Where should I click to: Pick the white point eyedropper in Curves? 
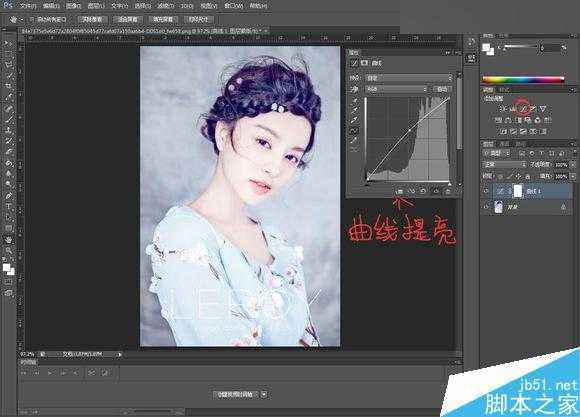pos(355,120)
